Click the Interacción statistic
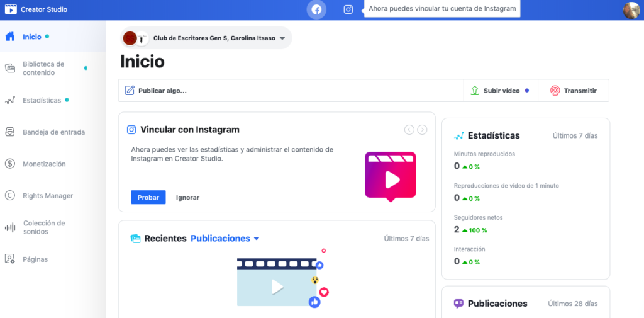The image size is (644, 318). click(469, 256)
